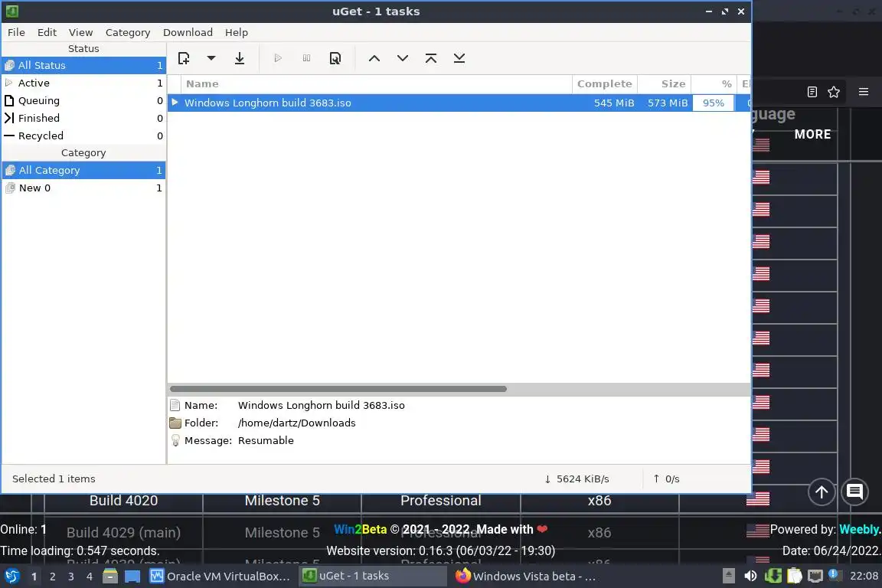The image size is (882, 588).
Task: Click the Firefox hamburger menu icon
Action: (864, 92)
